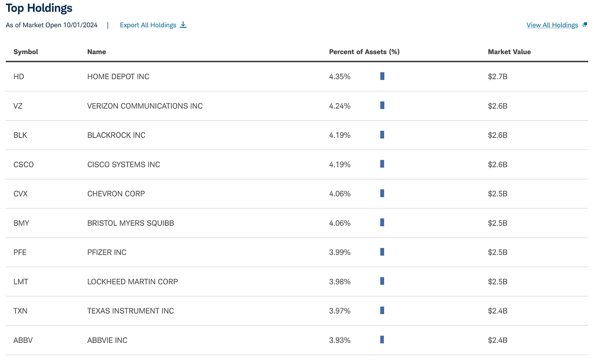Click the blue percent bar in Lockheed Martin row

[x=382, y=281]
